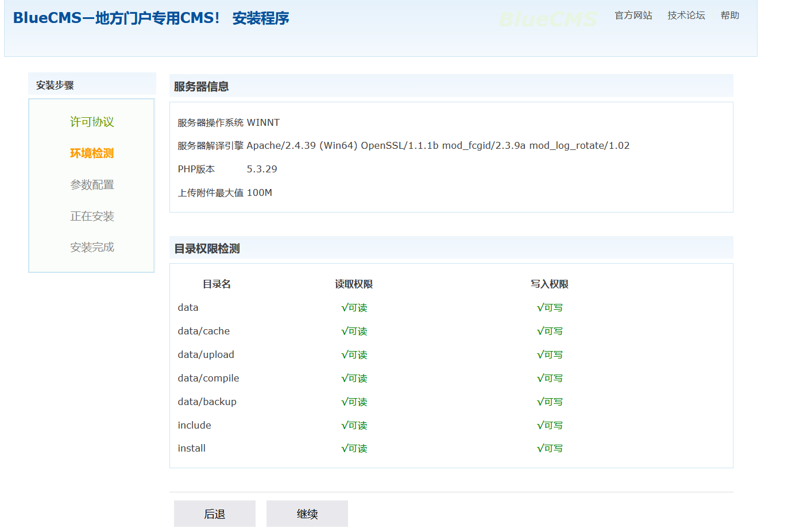
Task: Visit the 技术论坛 link
Action: [x=686, y=16]
